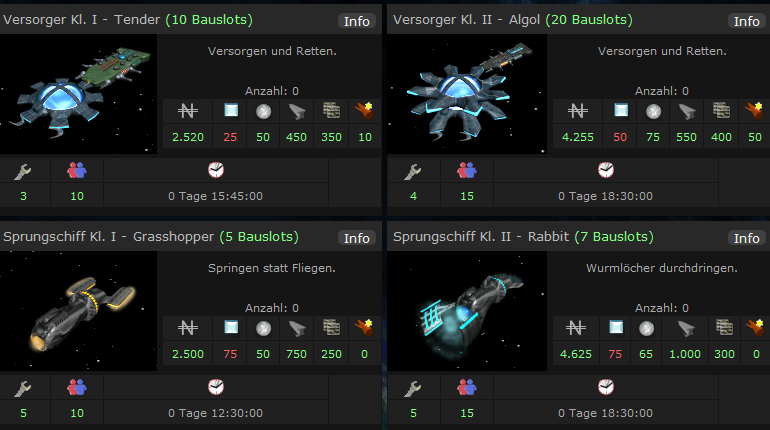Click the meteor icon in Algol panel

click(755, 111)
